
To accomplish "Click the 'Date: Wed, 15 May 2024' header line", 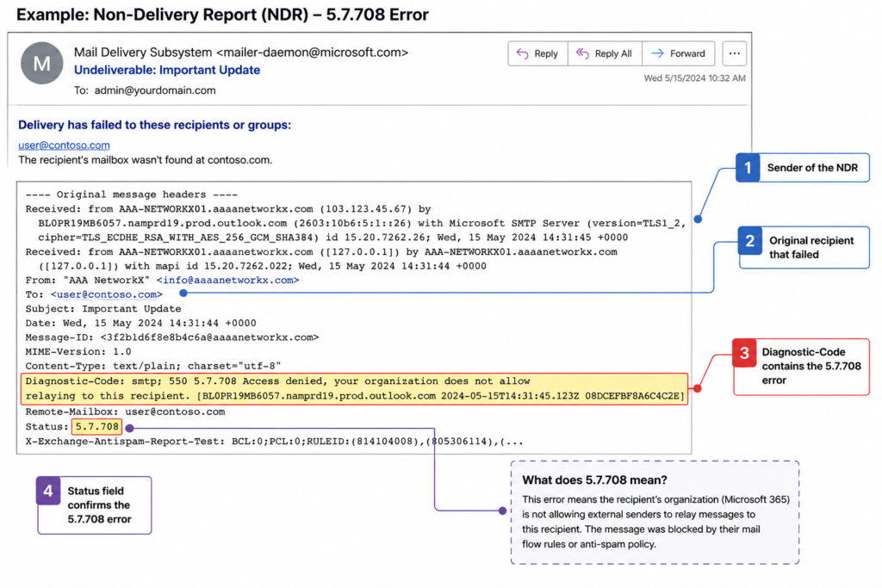I will [x=140, y=323].
